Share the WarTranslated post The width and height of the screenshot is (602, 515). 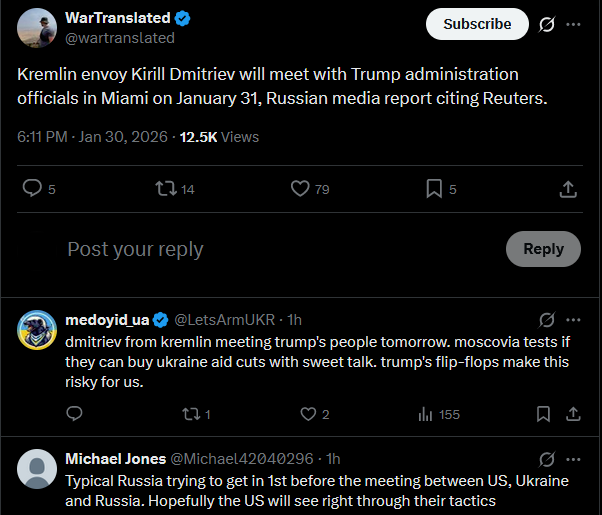pos(567,188)
